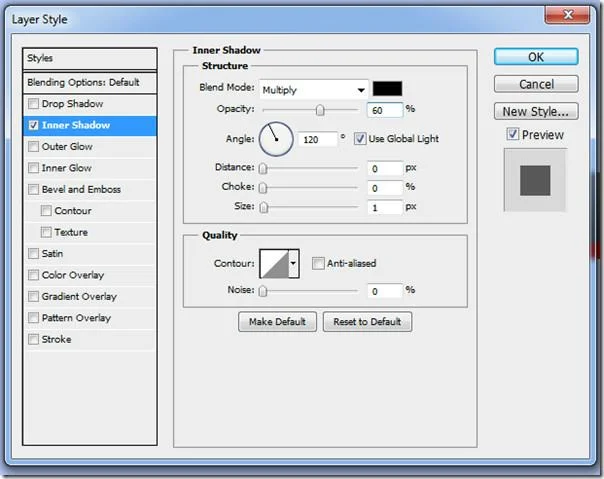This screenshot has height=479, width=604.
Task: Click the Distance value input field
Action: click(384, 168)
